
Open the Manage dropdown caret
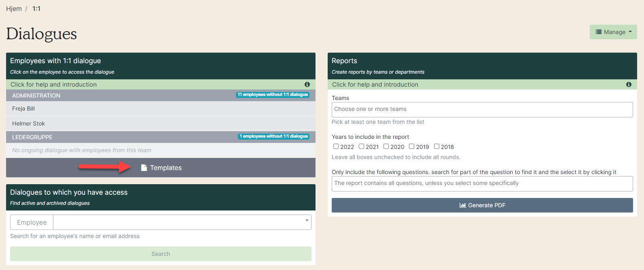630,32
